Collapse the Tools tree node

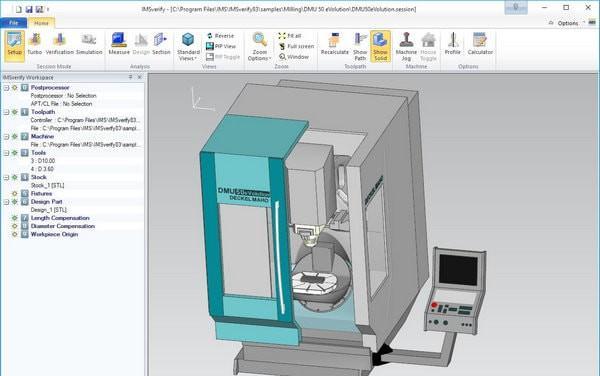(6, 153)
